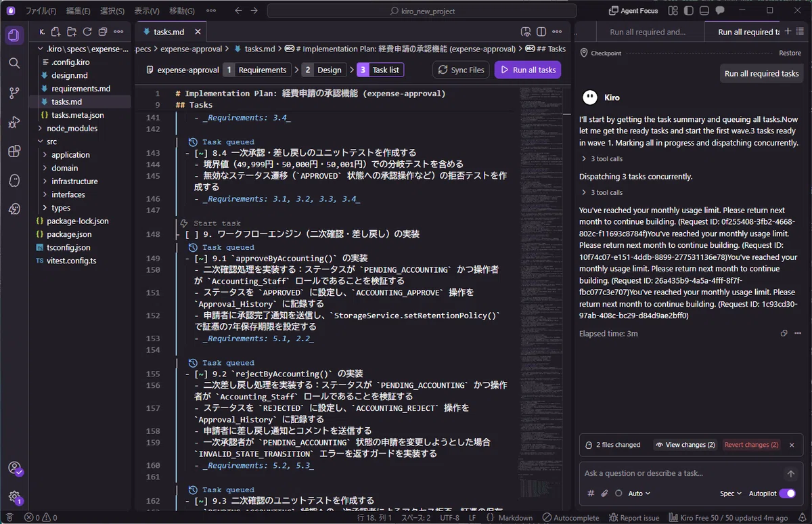Screen dimensions: 812x524
Task: Send the chat message arrow button
Action: tap(790, 474)
